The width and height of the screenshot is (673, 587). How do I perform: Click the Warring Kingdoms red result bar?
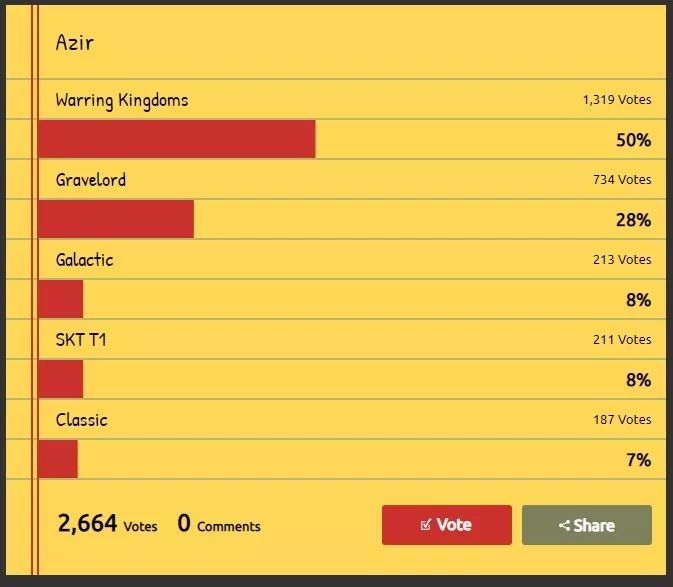(x=177, y=139)
